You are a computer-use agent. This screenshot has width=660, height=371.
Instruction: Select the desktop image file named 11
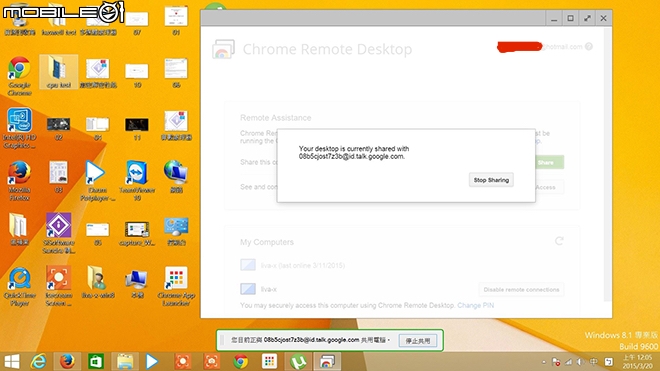point(137,128)
